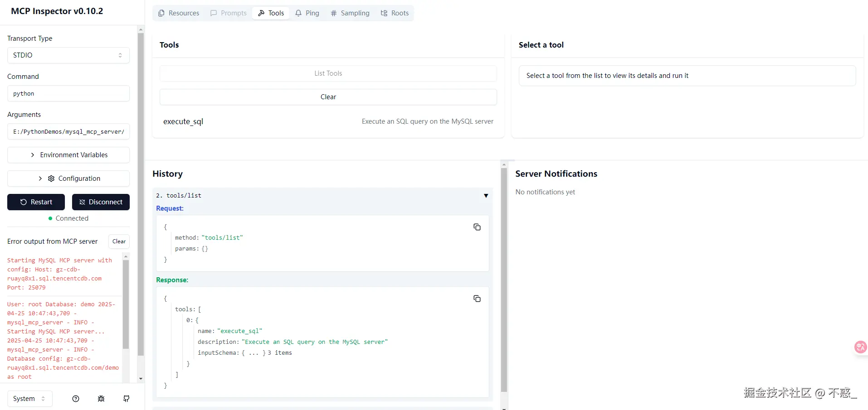
Task: Collapse the tools/list history entry
Action: point(486,196)
